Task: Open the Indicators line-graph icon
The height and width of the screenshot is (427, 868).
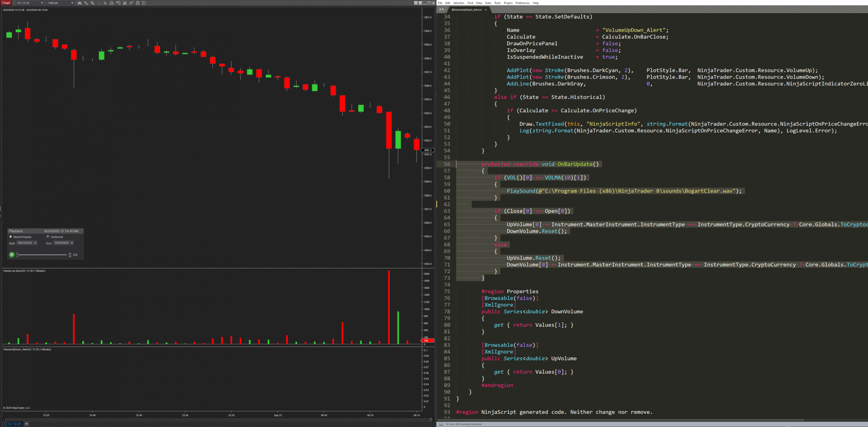Action: point(131,3)
